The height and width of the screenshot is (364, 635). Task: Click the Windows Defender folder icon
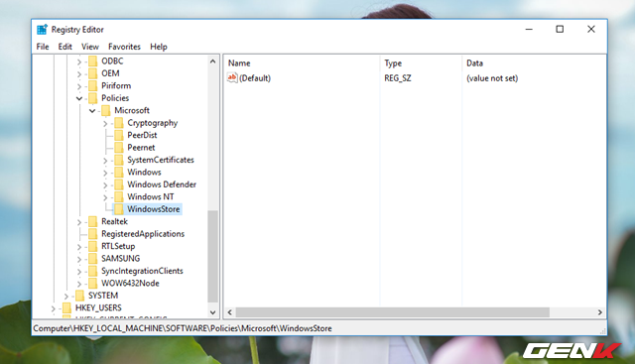point(119,184)
